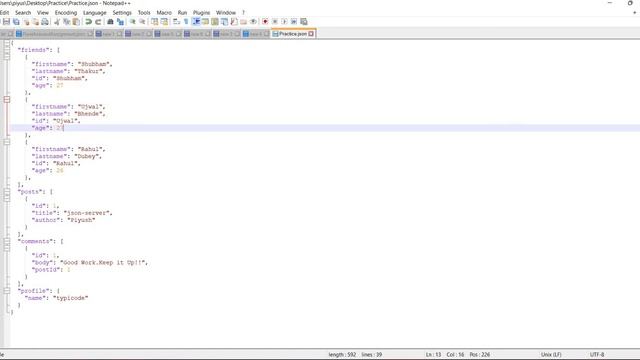
Task: Toggle synchronize vertical scrolling icon
Action: (x=154, y=21)
